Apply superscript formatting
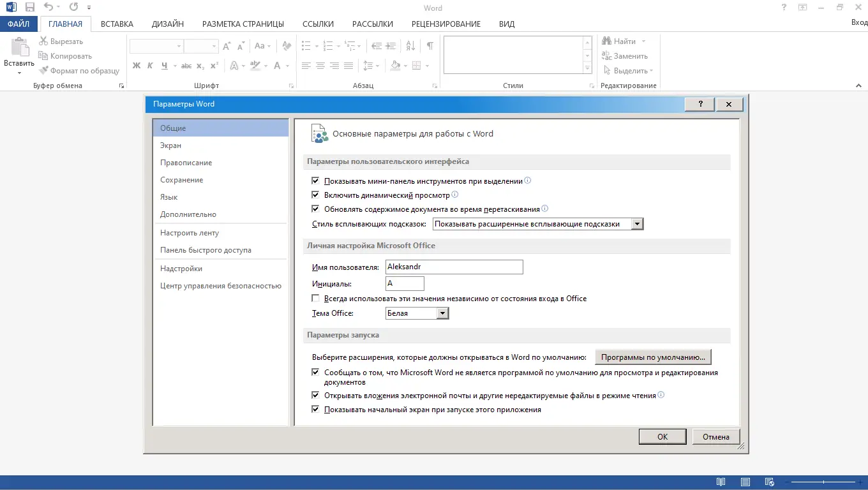Viewport: 868px width, 490px height. pyautogui.click(x=214, y=66)
